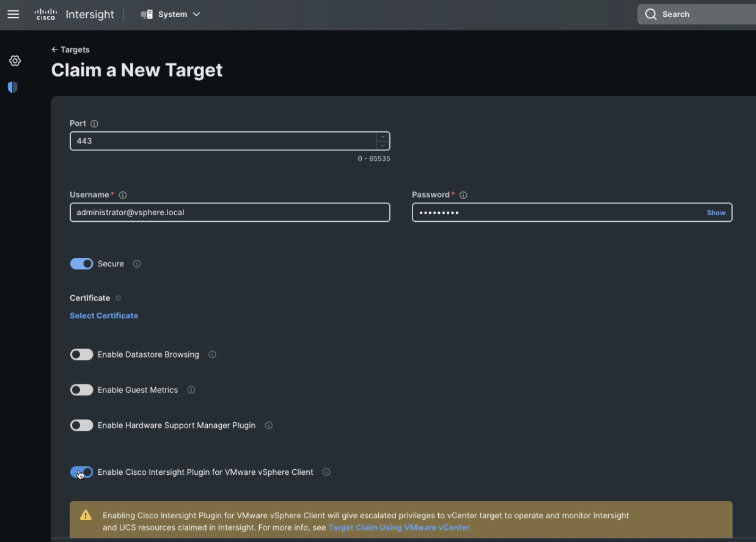
Task: Enable Hardware Support Manager Plugin
Action: pyautogui.click(x=81, y=425)
